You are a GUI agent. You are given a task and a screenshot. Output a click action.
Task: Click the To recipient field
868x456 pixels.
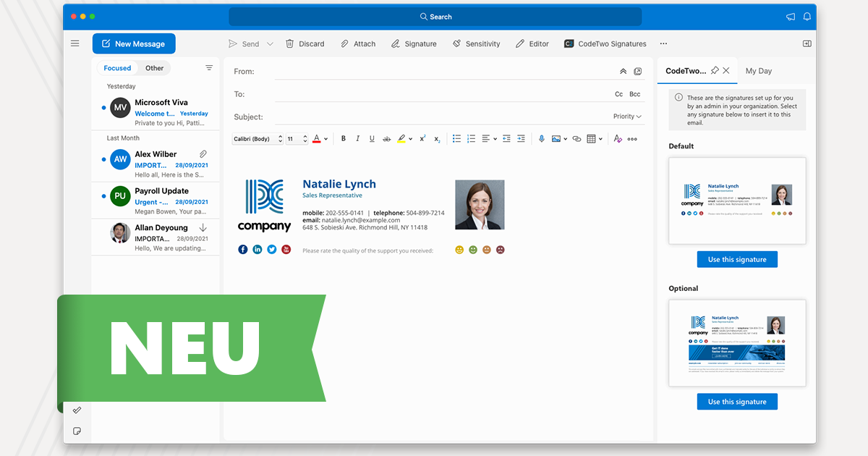point(441,94)
